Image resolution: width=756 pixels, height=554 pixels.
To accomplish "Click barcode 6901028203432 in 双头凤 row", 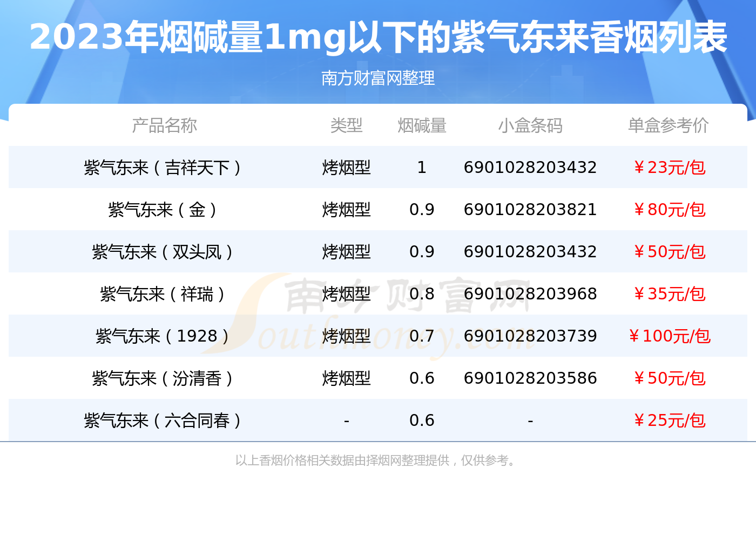I will 530,252.
